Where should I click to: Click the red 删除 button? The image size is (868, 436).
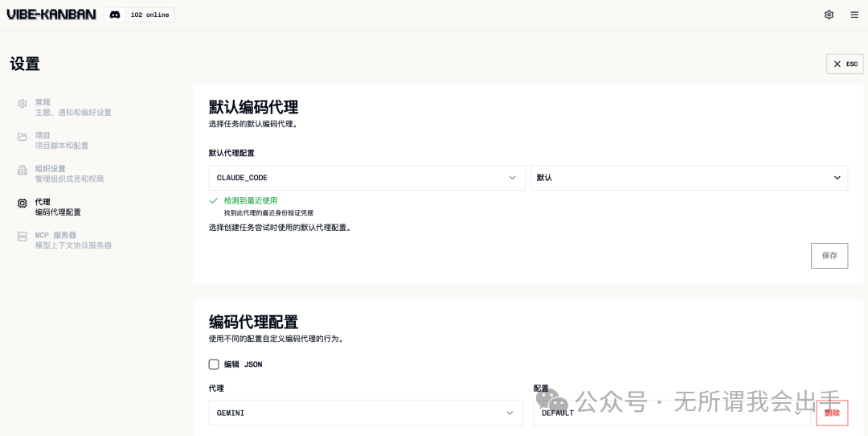point(832,413)
